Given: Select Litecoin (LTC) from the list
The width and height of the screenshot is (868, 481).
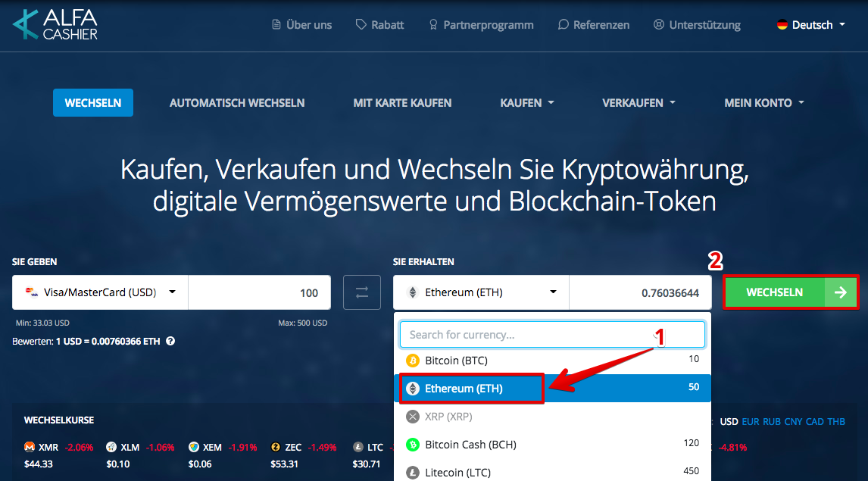Looking at the screenshot, I should pos(552,472).
